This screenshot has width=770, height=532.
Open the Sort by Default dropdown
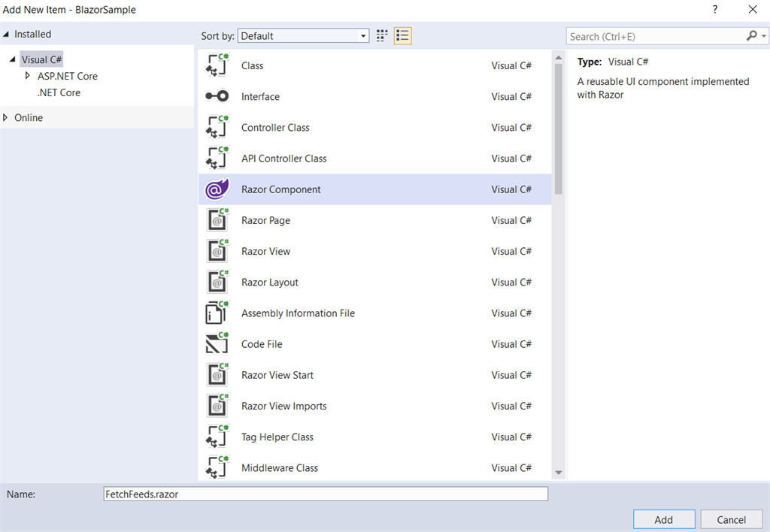pyautogui.click(x=304, y=36)
